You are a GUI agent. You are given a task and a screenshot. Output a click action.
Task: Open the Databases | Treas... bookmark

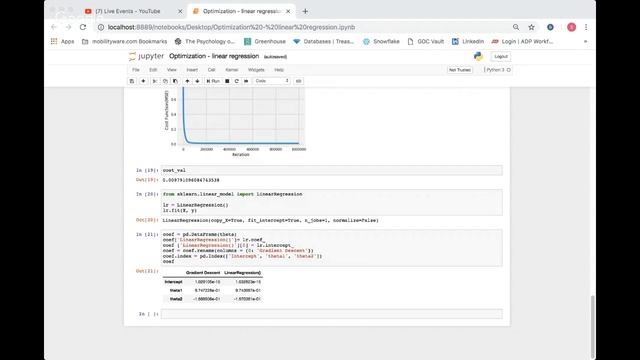pyautogui.click(x=324, y=41)
